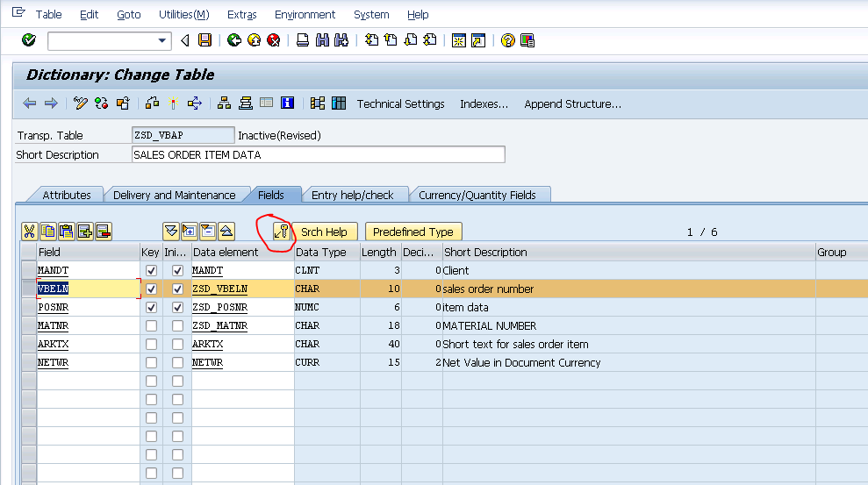Click the Foreign Keys key icon

281,232
